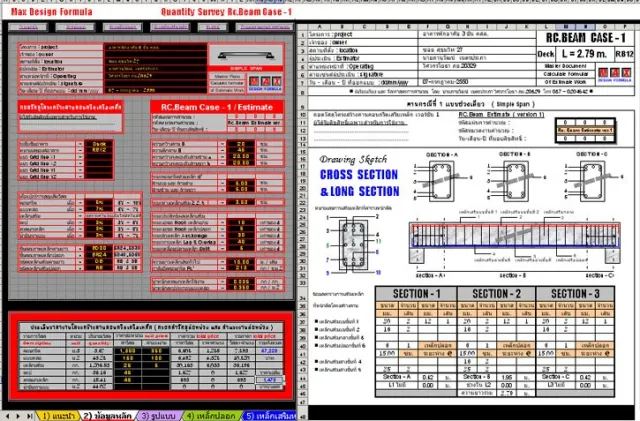This screenshot has width=640, height=421.
Task: Click the RC.BEAM CASE - 1 heading
Action: click(585, 38)
